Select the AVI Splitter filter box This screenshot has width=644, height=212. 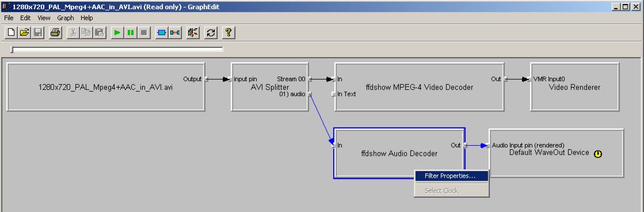tap(269, 86)
